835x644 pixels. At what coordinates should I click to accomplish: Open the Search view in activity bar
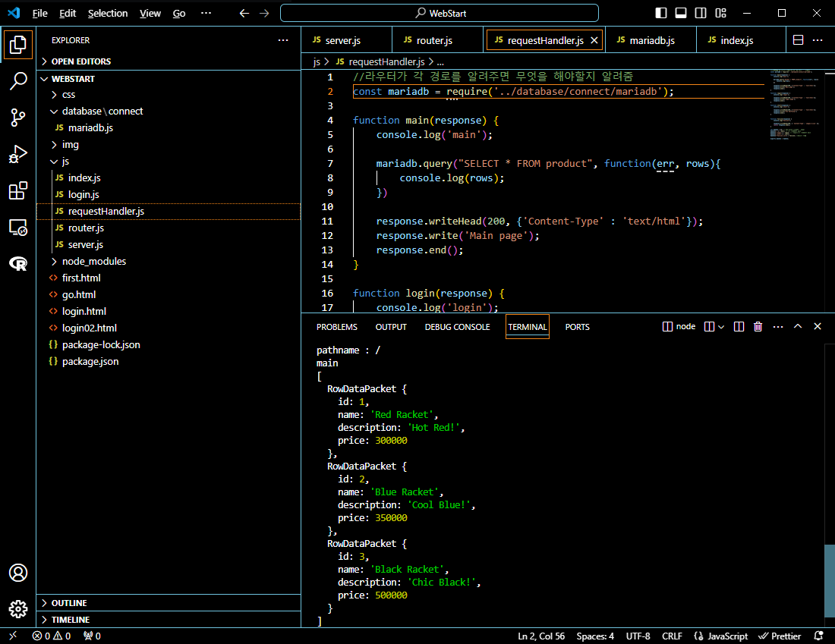pos(18,80)
